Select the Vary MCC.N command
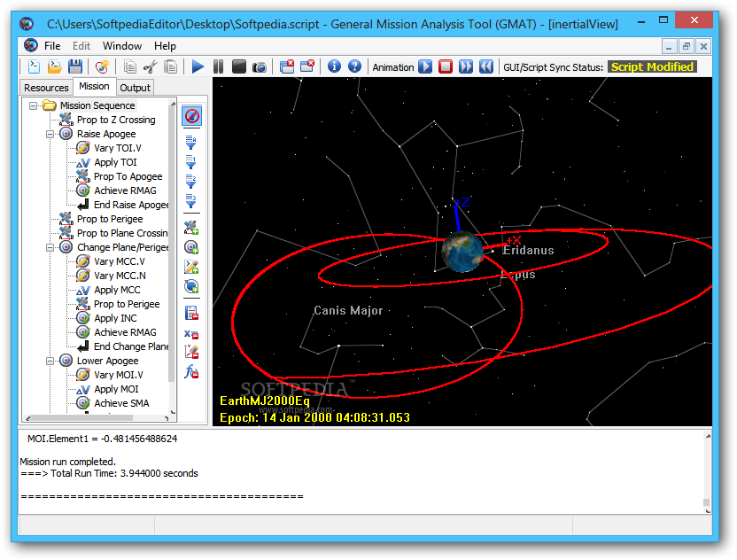The height and width of the screenshot is (560, 737). (x=120, y=276)
